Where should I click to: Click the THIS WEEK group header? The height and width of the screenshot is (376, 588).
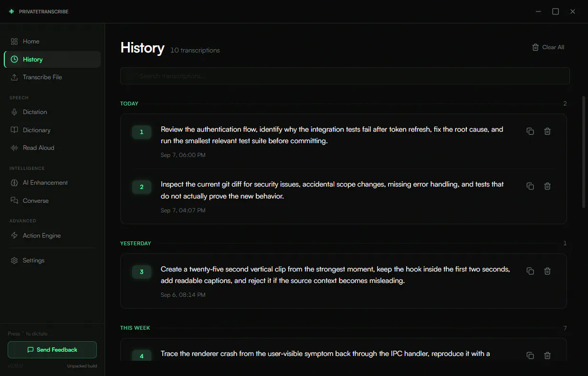click(x=135, y=328)
